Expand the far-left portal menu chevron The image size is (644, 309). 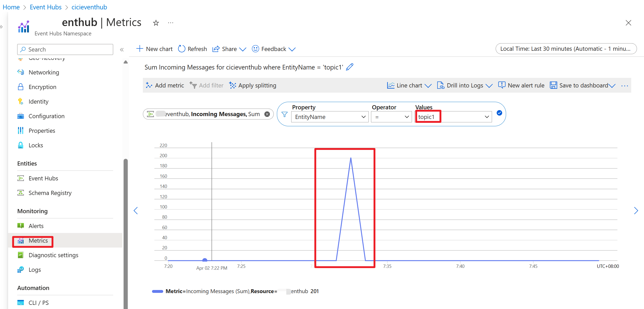[1, 27]
